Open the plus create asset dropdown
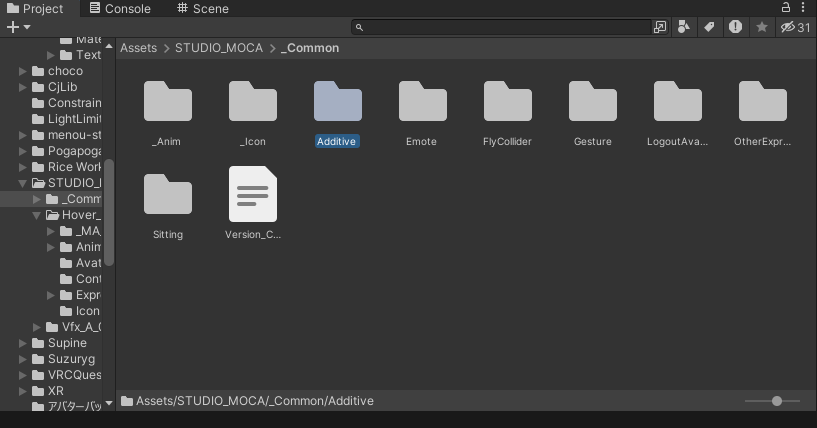Viewport: 817px width, 428px height. (18, 27)
